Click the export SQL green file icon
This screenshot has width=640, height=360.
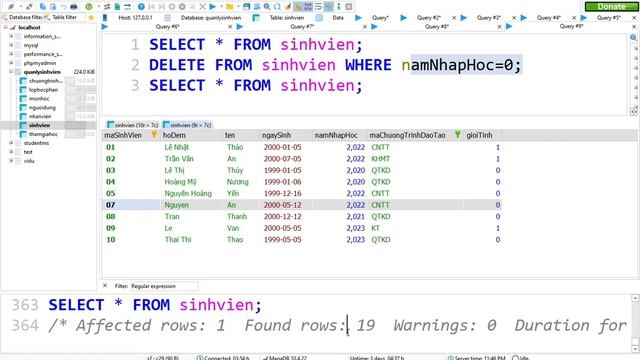click(x=117, y=7)
